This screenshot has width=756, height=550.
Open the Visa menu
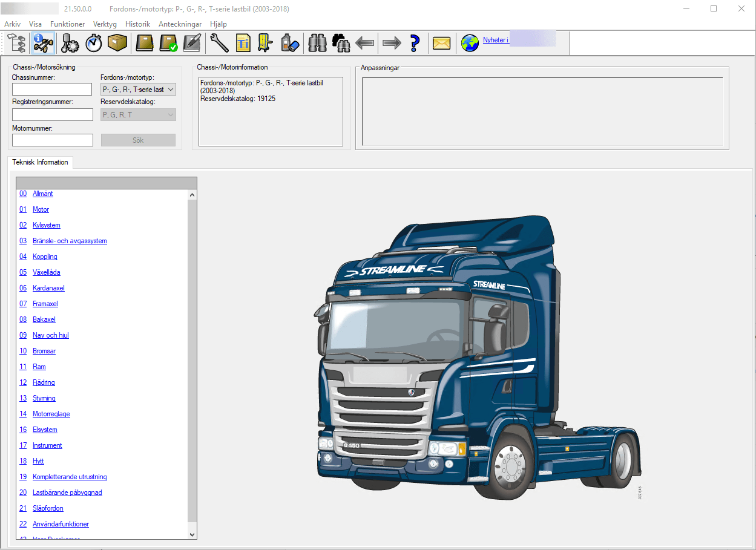pyautogui.click(x=36, y=24)
